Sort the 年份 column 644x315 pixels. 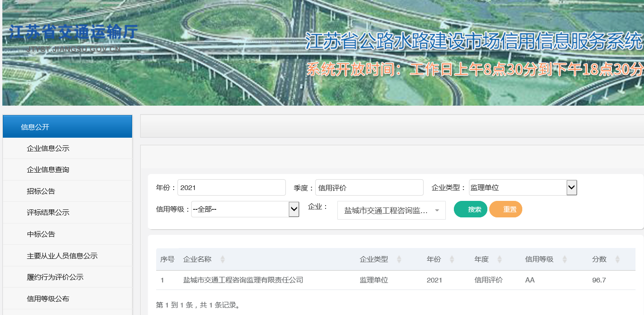pyautogui.click(x=451, y=259)
